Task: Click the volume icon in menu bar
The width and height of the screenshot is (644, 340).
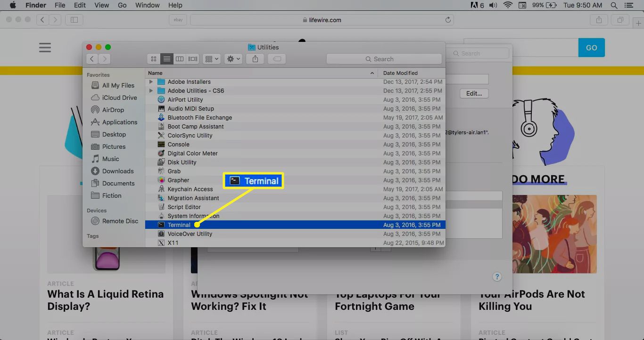Action: 493,5
